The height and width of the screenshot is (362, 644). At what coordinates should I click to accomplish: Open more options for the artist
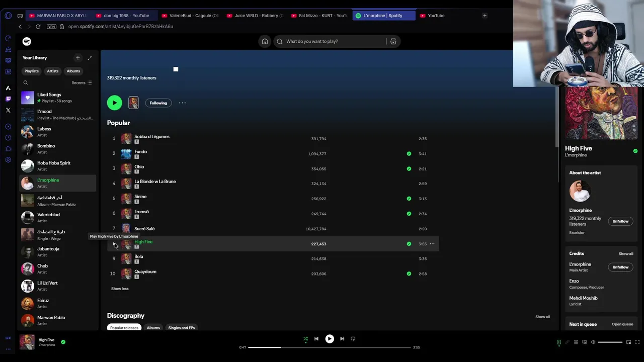(x=182, y=103)
